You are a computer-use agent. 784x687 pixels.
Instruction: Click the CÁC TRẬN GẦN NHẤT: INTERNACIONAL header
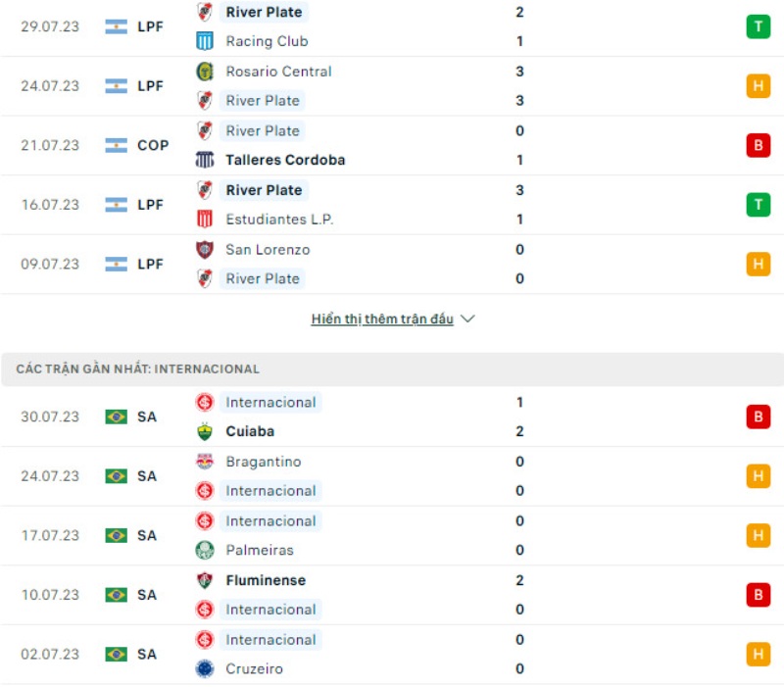pos(137,369)
